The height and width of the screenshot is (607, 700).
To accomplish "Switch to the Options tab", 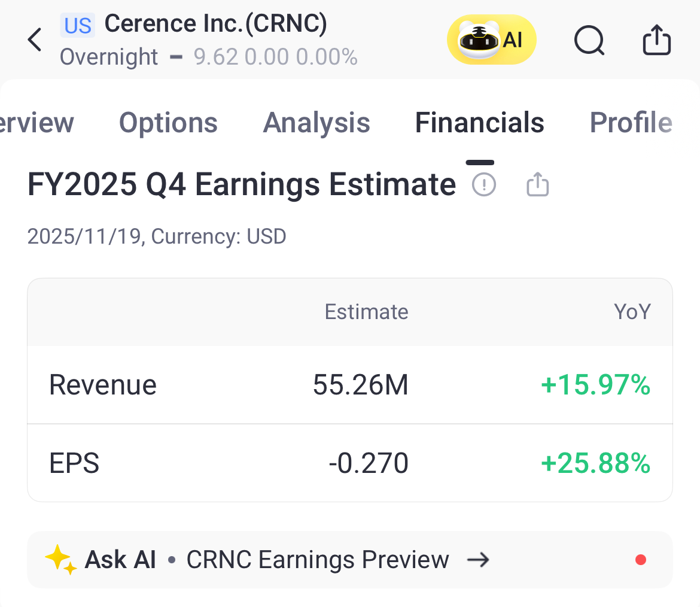I will pyautogui.click(x=168, y=123).
